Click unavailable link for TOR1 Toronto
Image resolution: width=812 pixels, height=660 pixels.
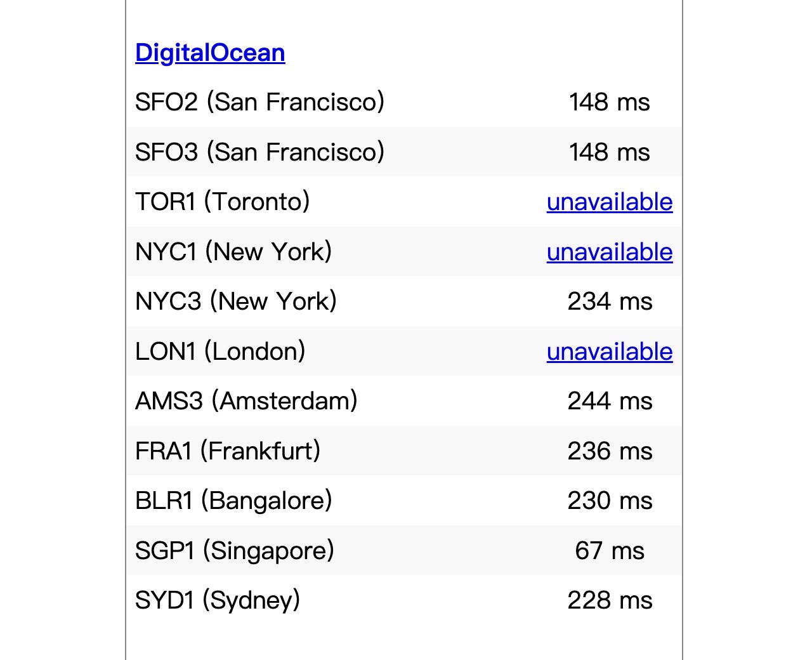click(610, 202)
